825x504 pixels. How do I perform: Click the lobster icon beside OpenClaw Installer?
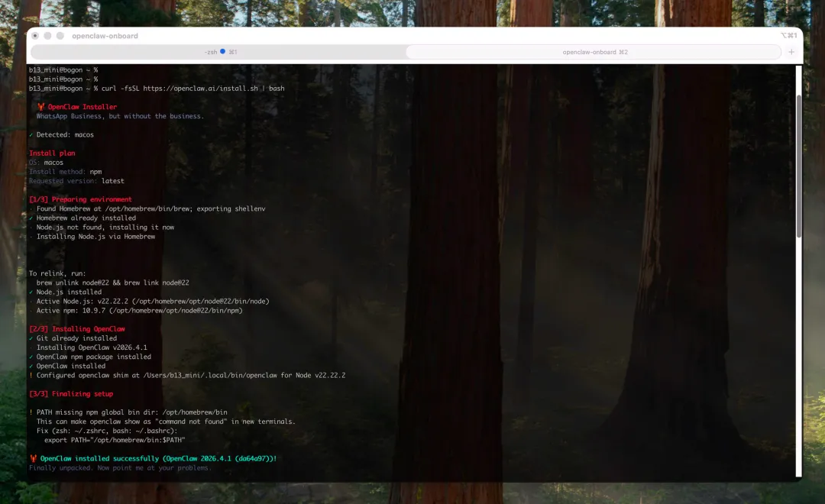click(x=41, y=107)
